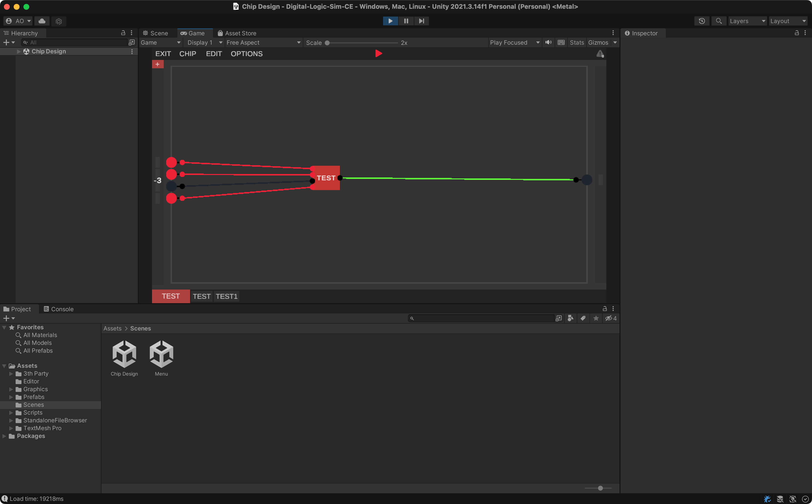
Task: Open the cloud services icon
Action: tap(42, 21)
